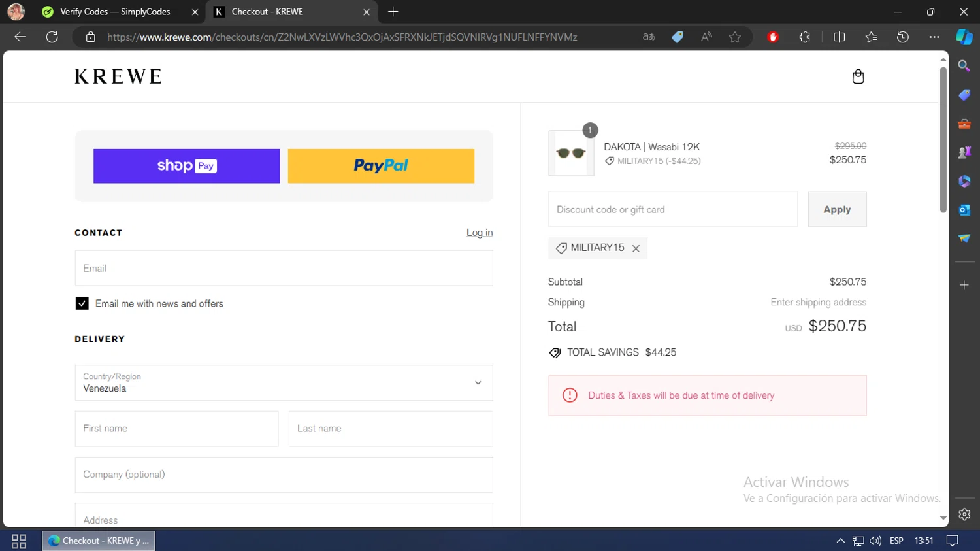The width and height of the screenshot is (980, 551).
Task: Open browser History
Action: (x=903, y=37)
